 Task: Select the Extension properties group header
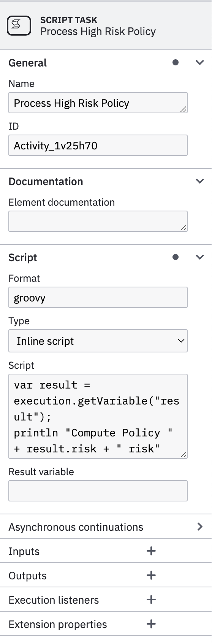click(x=106, y=624)
